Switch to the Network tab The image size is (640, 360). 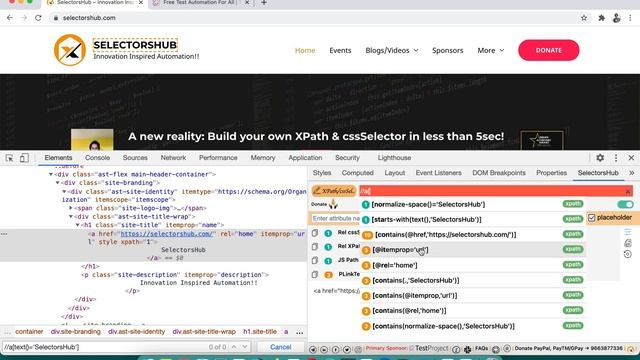pos(173,158)
